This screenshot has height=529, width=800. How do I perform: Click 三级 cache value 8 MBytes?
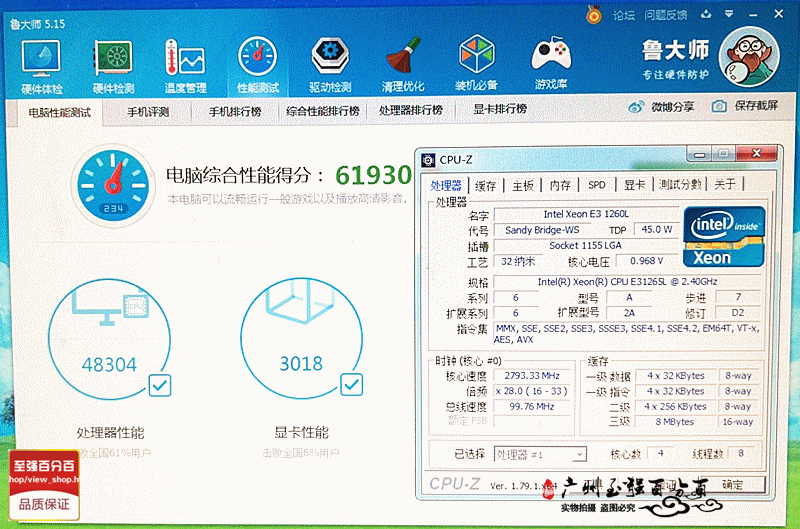click(x=674, y=422)
